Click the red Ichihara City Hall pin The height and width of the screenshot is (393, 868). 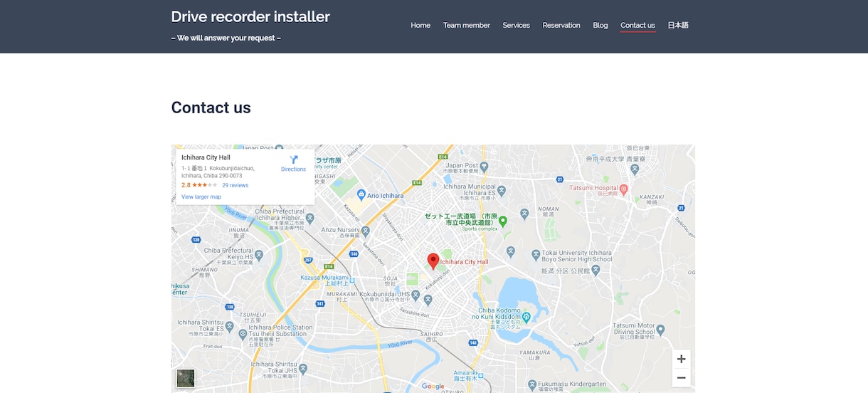[x=433, y=261]
